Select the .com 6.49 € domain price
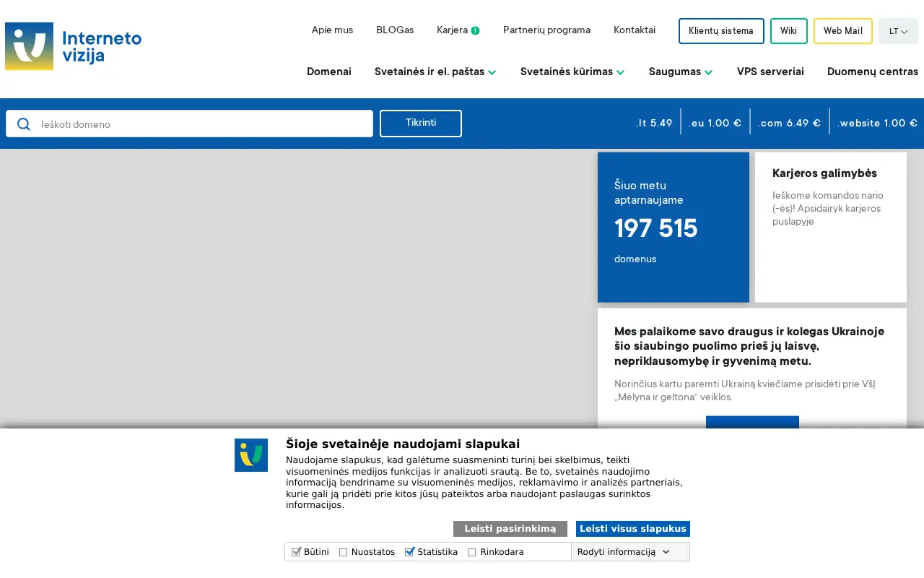 (790, 123)
